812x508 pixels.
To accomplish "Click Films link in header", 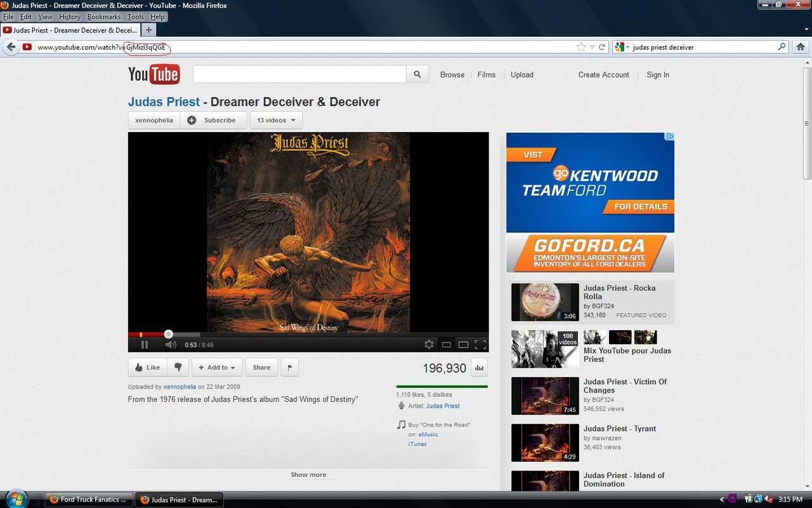I will pyautogui.click(x=487, y=74).
